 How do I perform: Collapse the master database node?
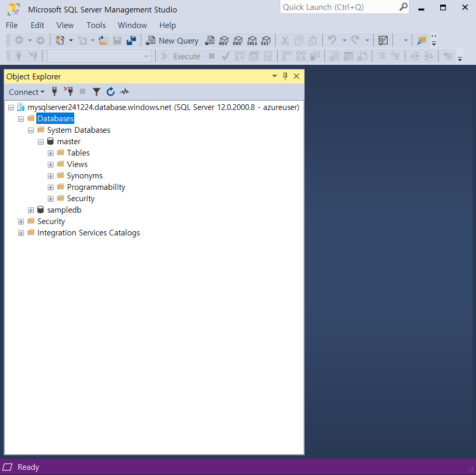[x=40, y=142]
